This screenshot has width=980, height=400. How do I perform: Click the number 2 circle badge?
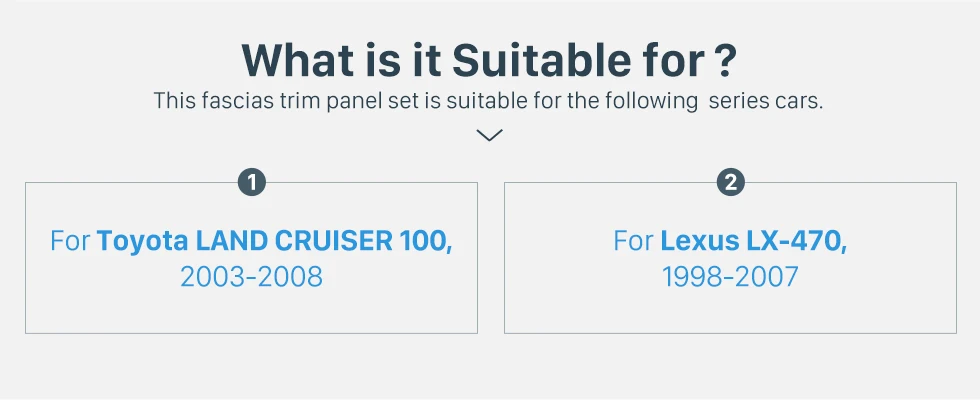[x=731, y=182]
